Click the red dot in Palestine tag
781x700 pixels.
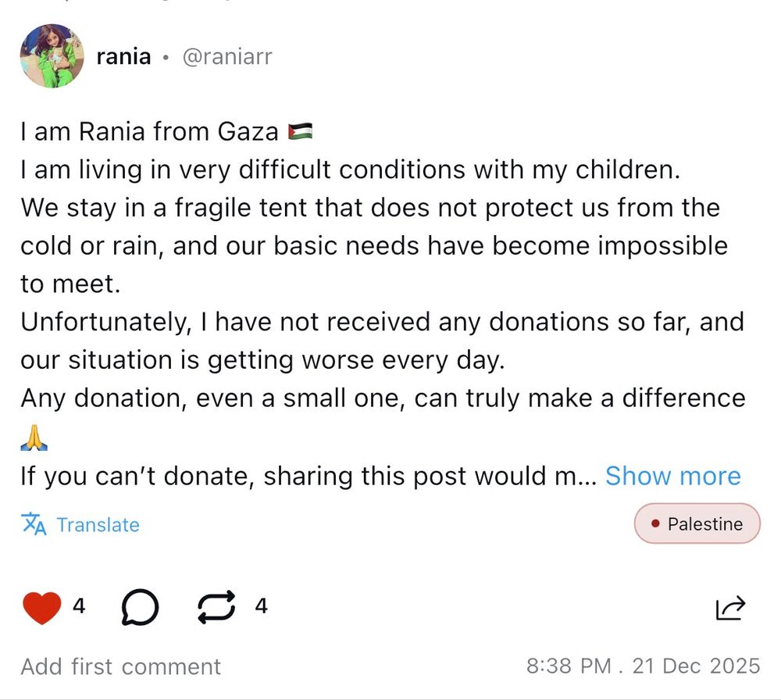(x=654, y=524)
